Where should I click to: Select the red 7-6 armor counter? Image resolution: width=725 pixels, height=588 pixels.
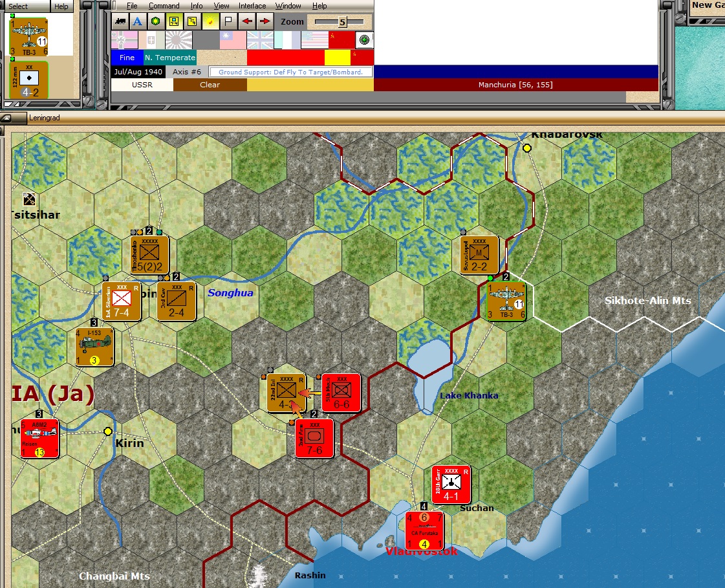click(314, 438)
